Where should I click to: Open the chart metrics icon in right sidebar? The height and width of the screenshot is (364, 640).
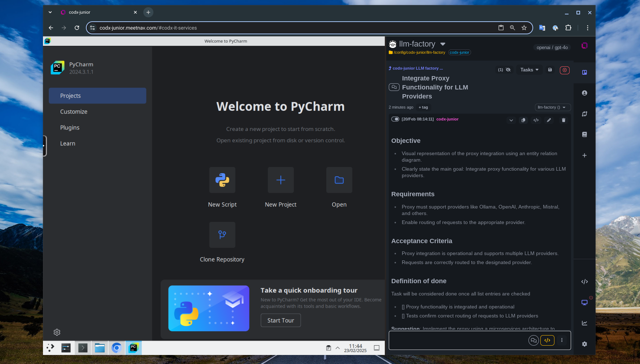584,323
